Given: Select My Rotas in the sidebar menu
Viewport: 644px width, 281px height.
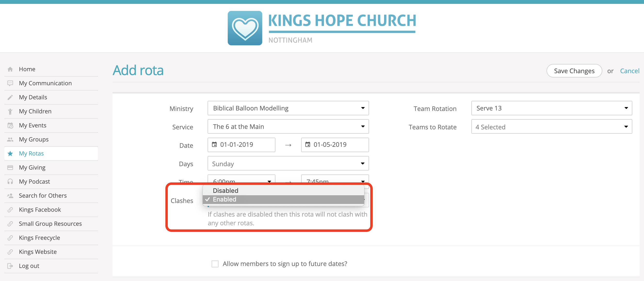Looking at the screenshot, I should point(31,153).
